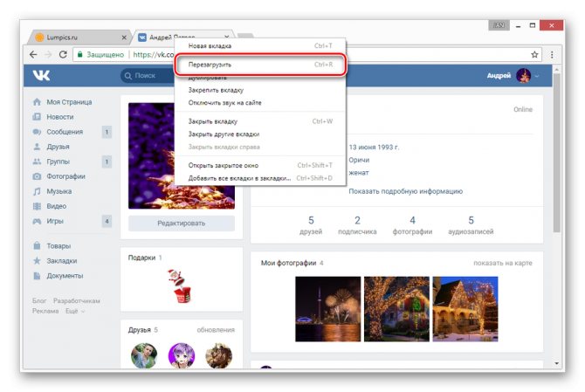Image resolution: width=585 pixels, height=392 pixels.
Task: Choose Отключить звук на сайте
Action: click(x=260, y=102)
